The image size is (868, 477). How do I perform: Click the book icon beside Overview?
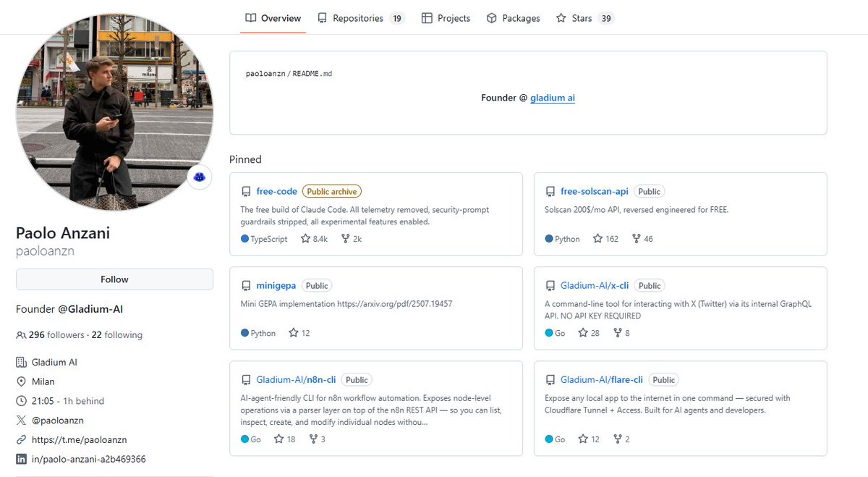[250, 18]
